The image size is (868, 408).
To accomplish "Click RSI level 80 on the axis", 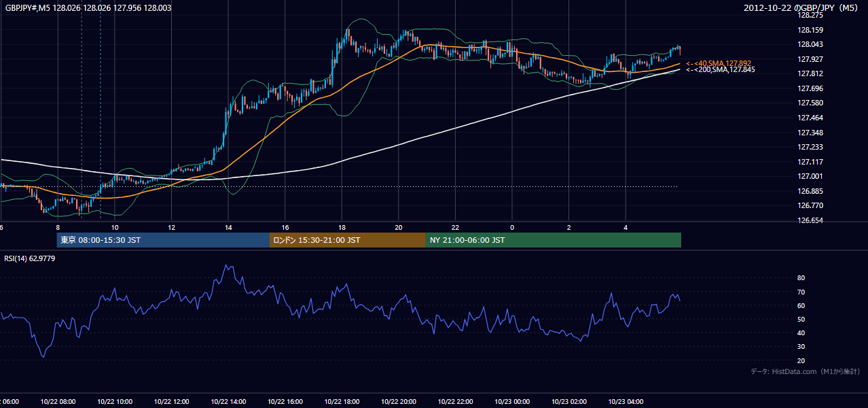I will click(x=801, y=278).
